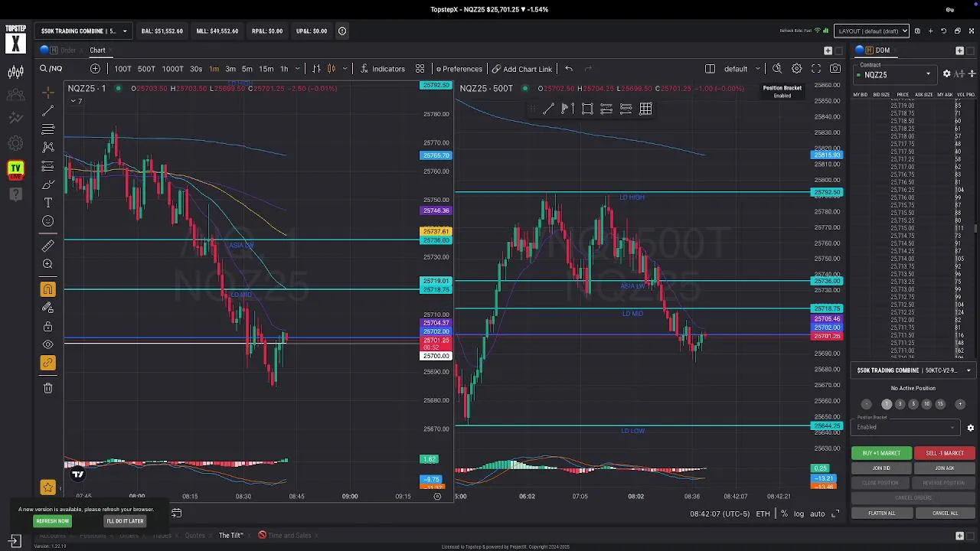This screenshot has width=980, height=551.
Task: Open the $50K Trading Combine account dropdown
Action: point(84,31)
